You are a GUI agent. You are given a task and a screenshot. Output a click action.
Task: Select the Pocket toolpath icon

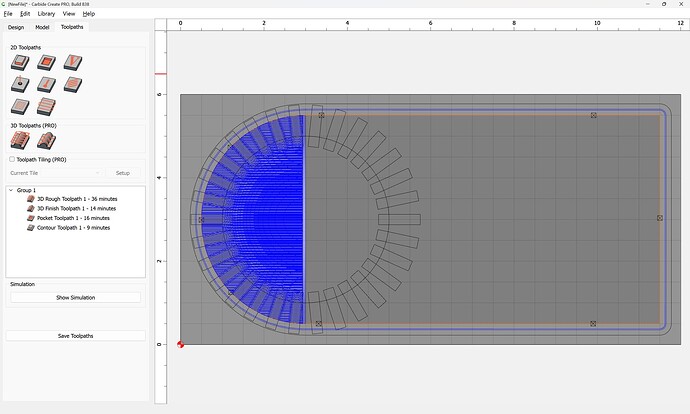46,62
